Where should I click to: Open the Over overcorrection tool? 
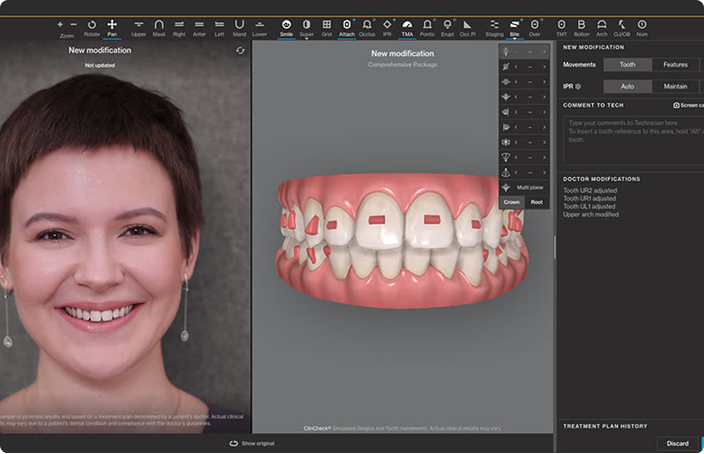(535, 27)
